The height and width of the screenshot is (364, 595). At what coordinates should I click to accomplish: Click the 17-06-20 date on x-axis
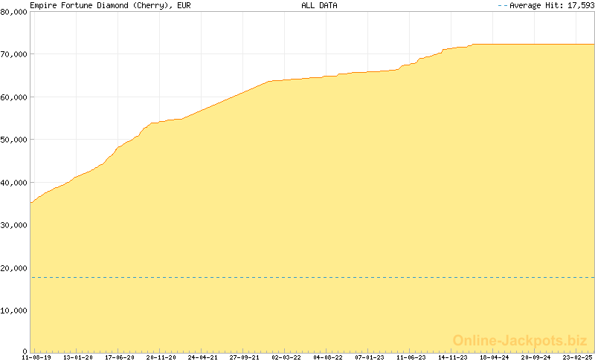coord(119,357)
